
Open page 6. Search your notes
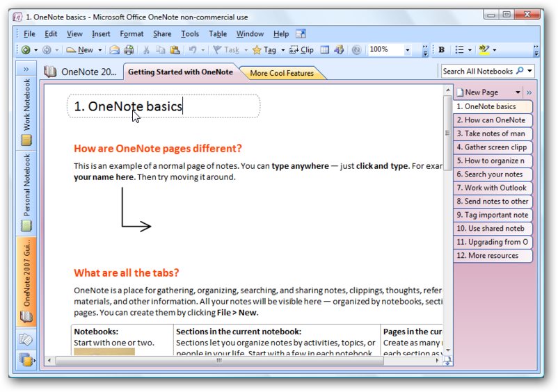tap(493, 174)
